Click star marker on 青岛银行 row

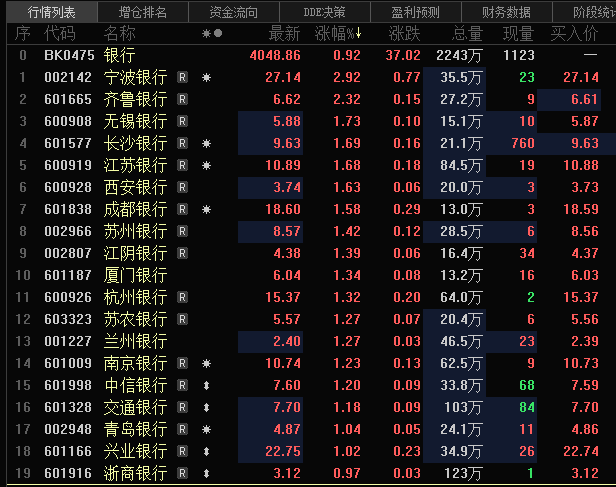click(207, 430)
